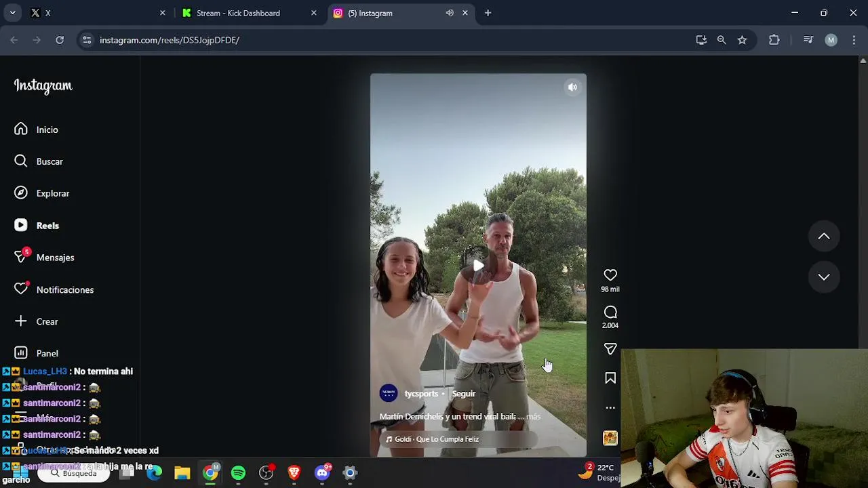Open OBS Studio from the taskbar

click(x=267, y=473)
